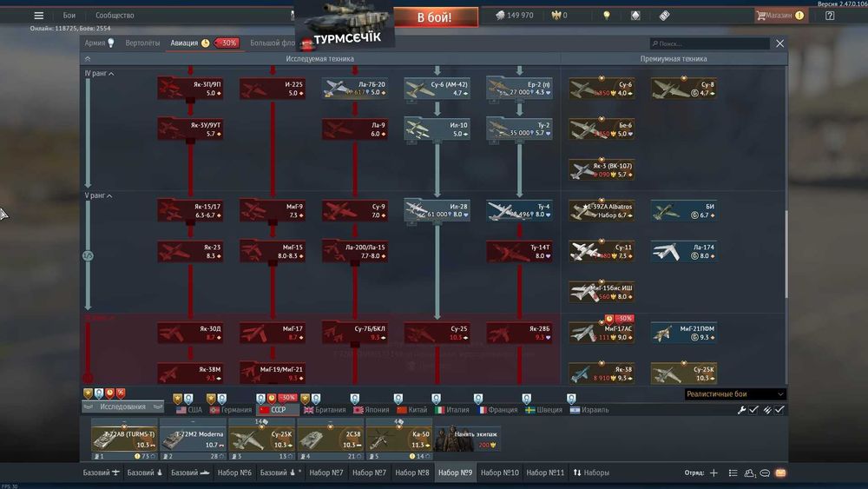
Task: Open the Сообщество menu
Action: pos(115,16)
